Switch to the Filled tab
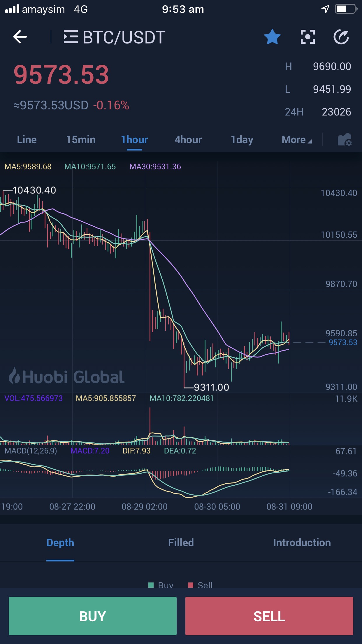 (x=181, y=543)
